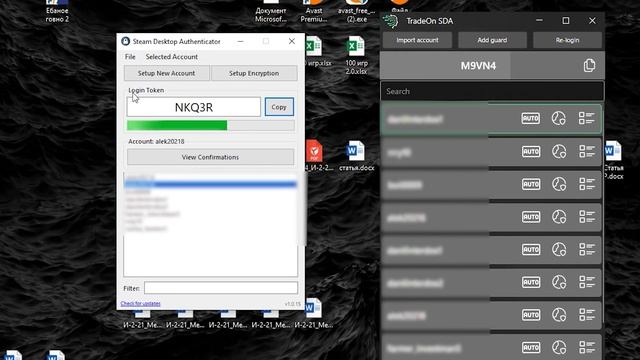640x360 pixels.
Task: Click Setup New Account button
Action: tap(166, 73)
